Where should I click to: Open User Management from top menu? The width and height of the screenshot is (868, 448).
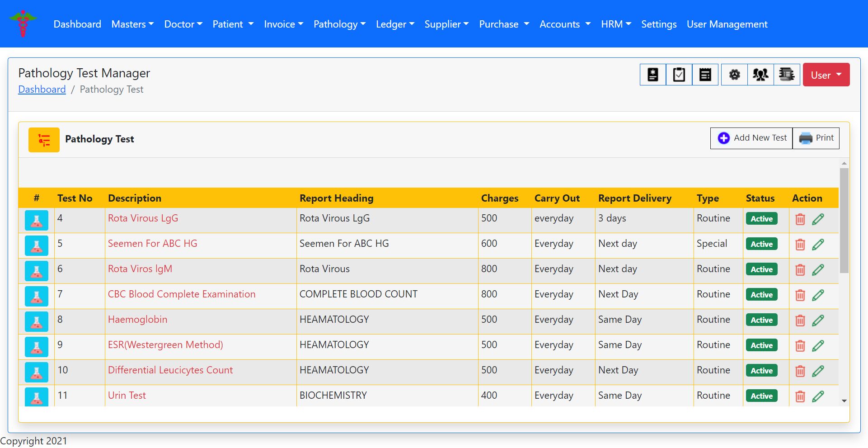pos(727,24)
